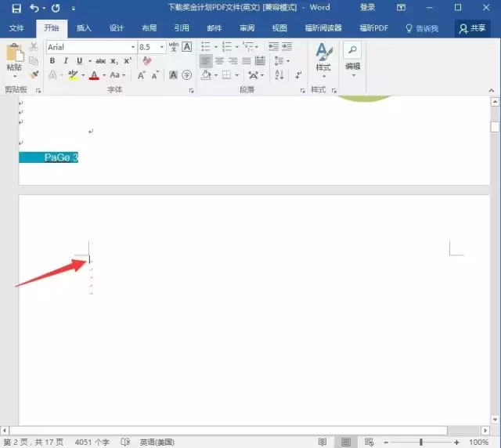Click the Clear All Formatting eraser icon
Screen dimensions: 501x448
147,60
